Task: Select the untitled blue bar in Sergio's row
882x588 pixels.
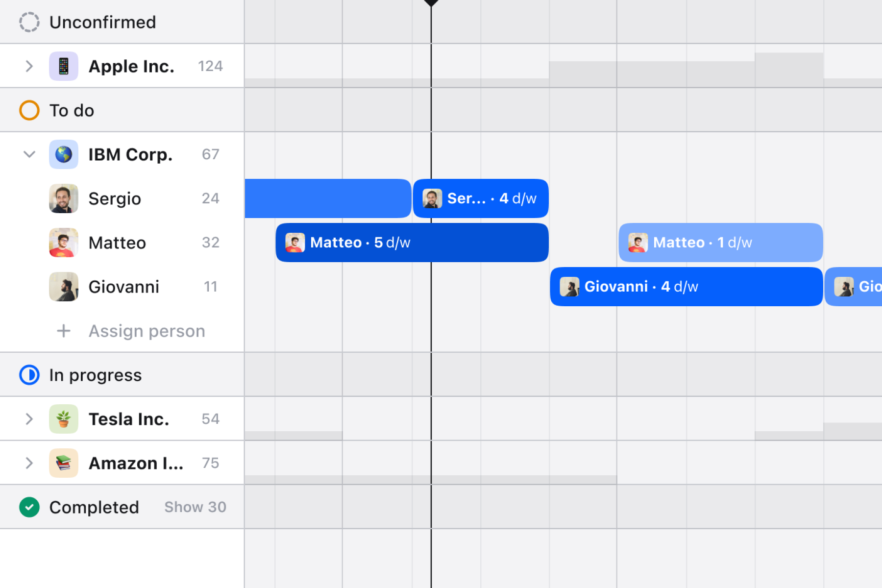Action: coord(328,198)
